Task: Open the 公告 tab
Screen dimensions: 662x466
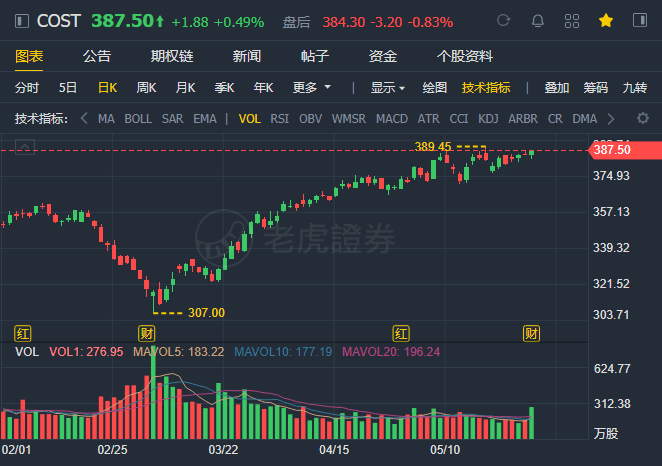Action: click(97, 56)
